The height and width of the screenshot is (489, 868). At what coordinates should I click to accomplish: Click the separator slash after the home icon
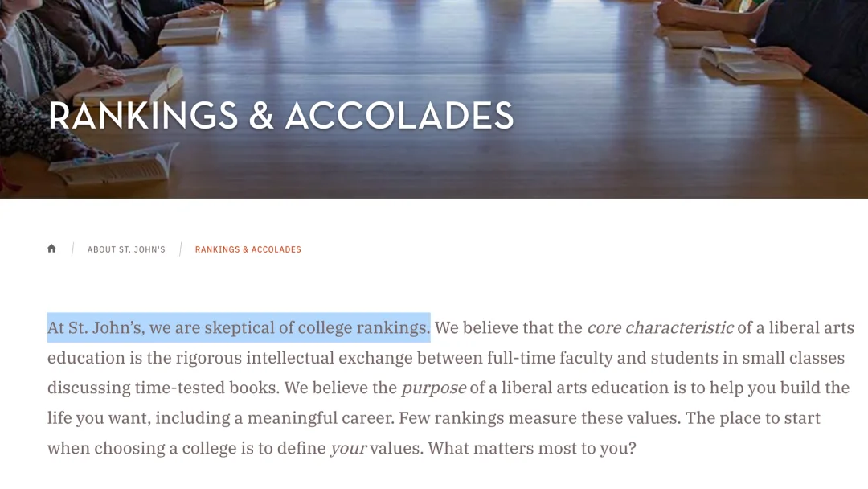click(x=72, y=249)
